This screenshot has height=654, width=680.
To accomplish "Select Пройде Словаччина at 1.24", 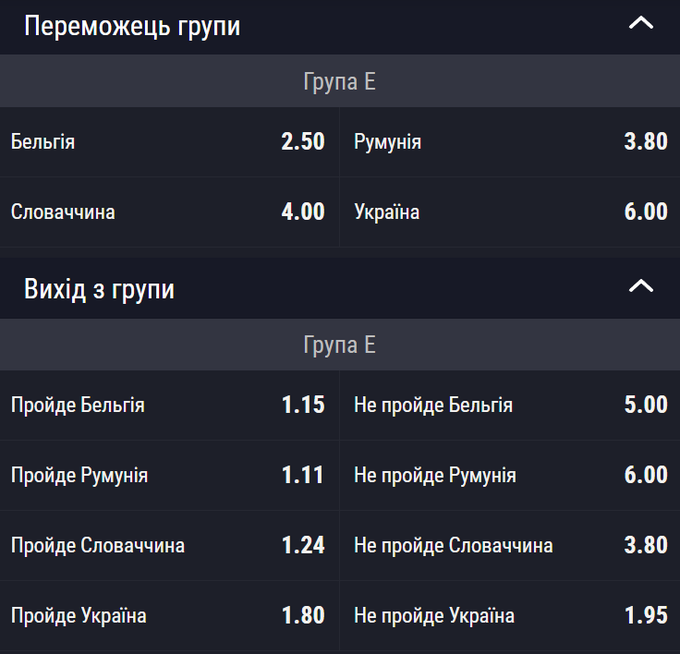I will pyautogui.click(x=169, y=545).
